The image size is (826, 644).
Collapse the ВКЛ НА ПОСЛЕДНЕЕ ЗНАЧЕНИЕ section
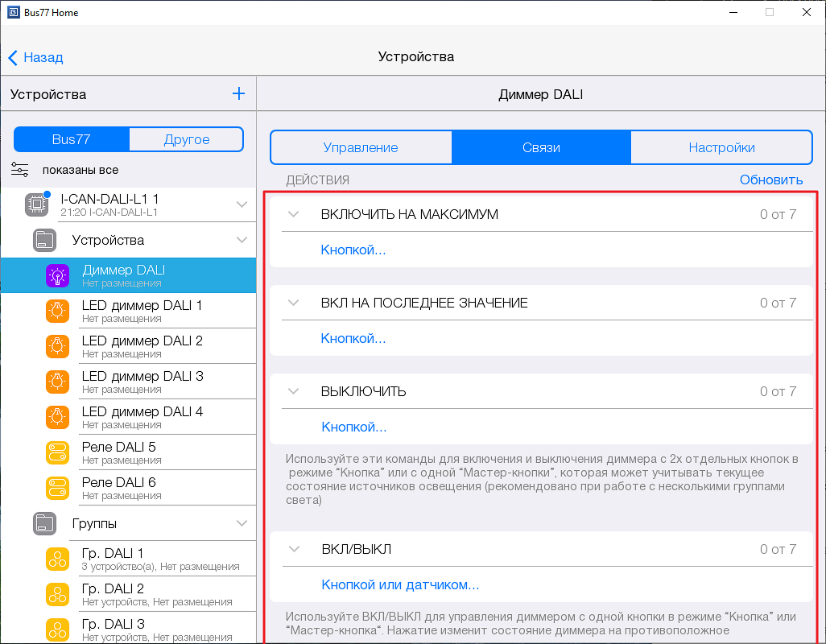tap(293, 303)
